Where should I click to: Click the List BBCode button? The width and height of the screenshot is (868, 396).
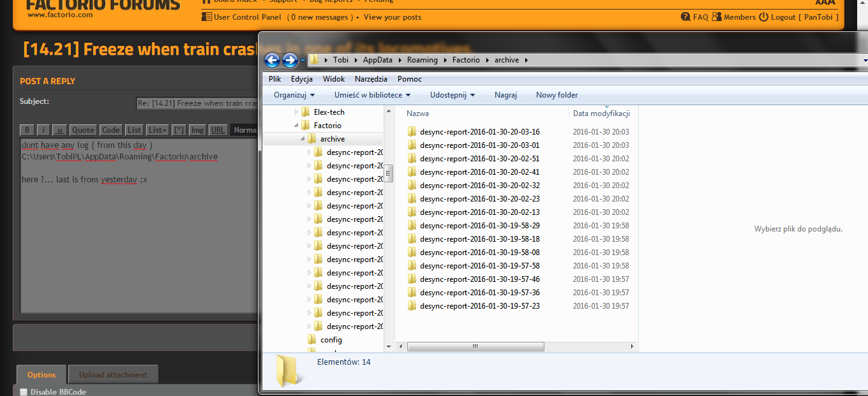[134, 129]
